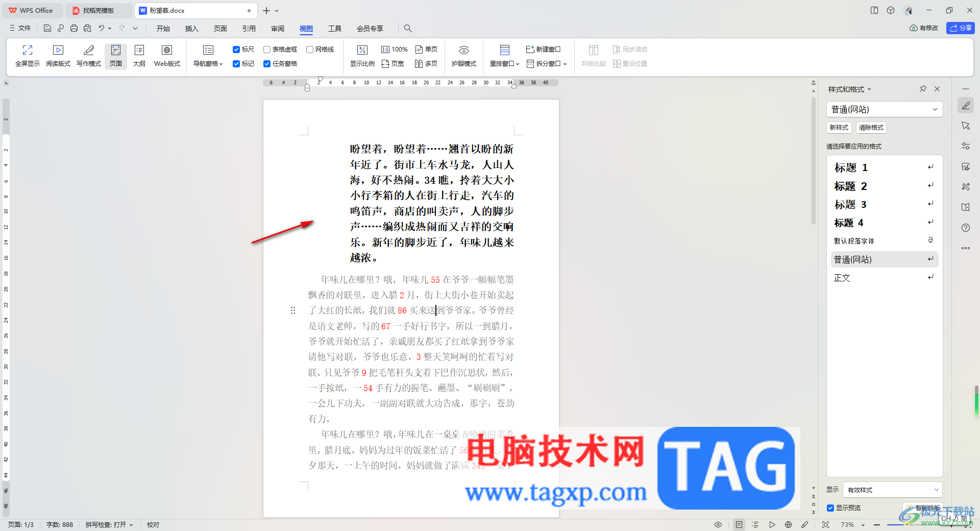Click the 新样式 new style button
The image size is (980, 531).
point(839,128)
